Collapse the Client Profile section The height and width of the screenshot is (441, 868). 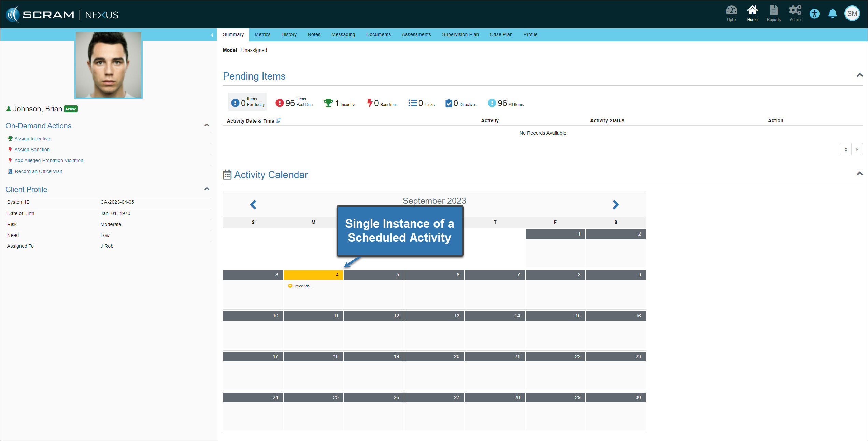tap(207, 189)
